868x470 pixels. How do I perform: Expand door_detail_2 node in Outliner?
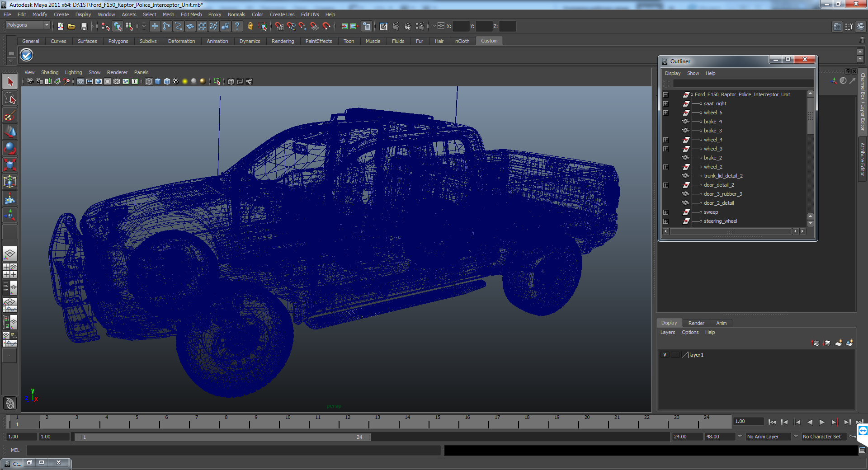666,185
